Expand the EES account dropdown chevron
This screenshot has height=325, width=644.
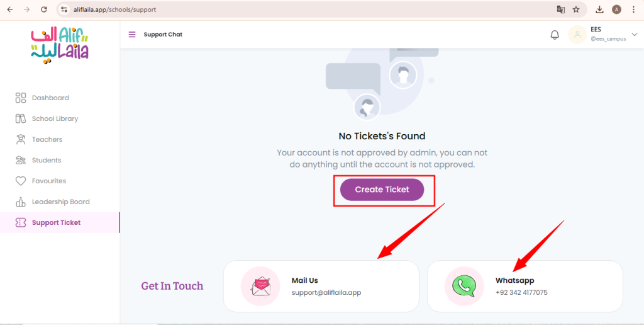634,35
